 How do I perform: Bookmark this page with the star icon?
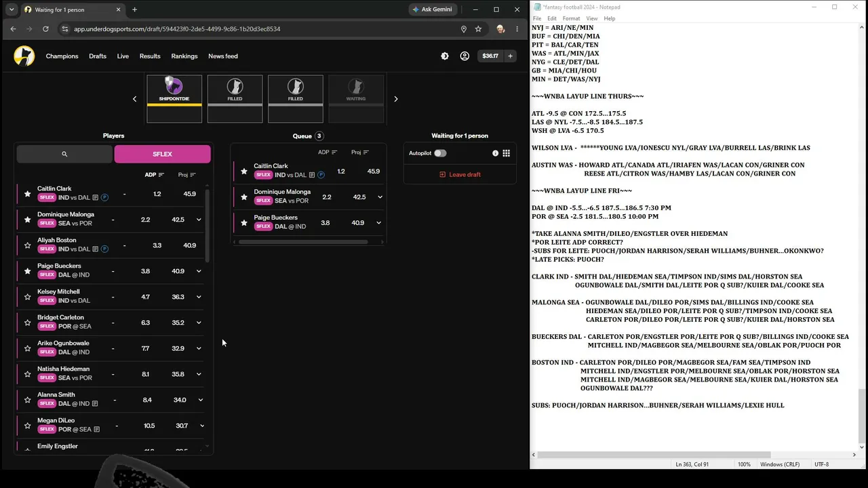[478, 29]
